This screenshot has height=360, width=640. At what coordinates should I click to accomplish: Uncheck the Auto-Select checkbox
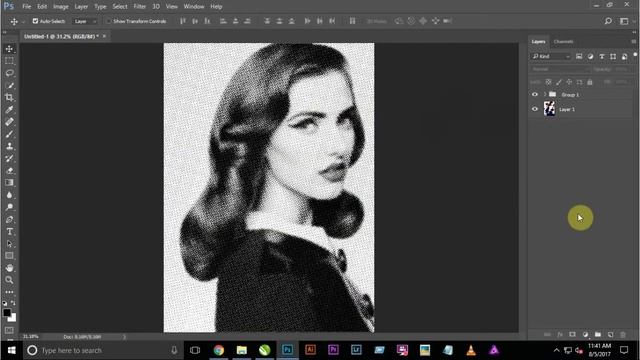click(36, 21)
